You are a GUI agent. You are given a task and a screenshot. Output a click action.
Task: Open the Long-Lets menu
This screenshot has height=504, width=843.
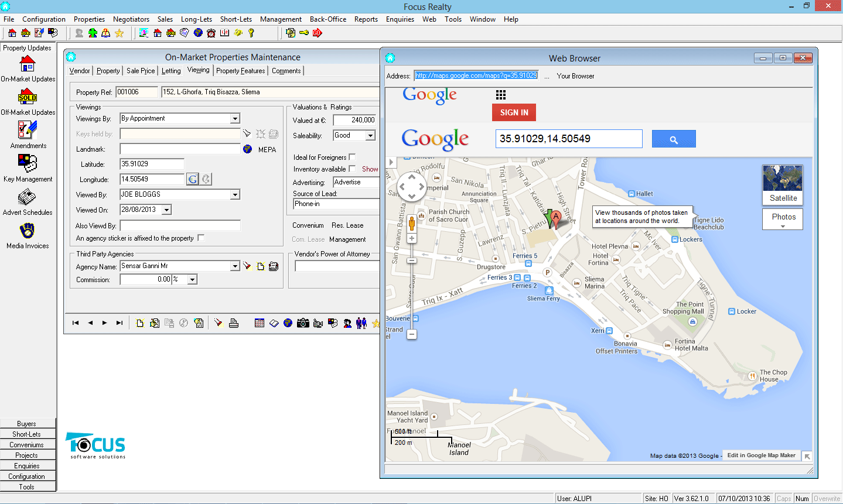pos(196,19)
